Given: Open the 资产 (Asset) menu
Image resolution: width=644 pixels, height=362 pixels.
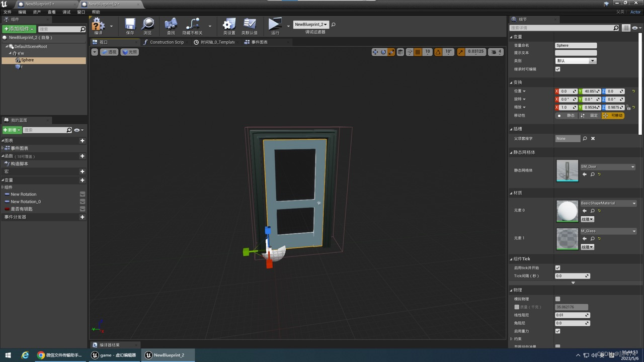Looking at the screenshot, I should (37, 12).
